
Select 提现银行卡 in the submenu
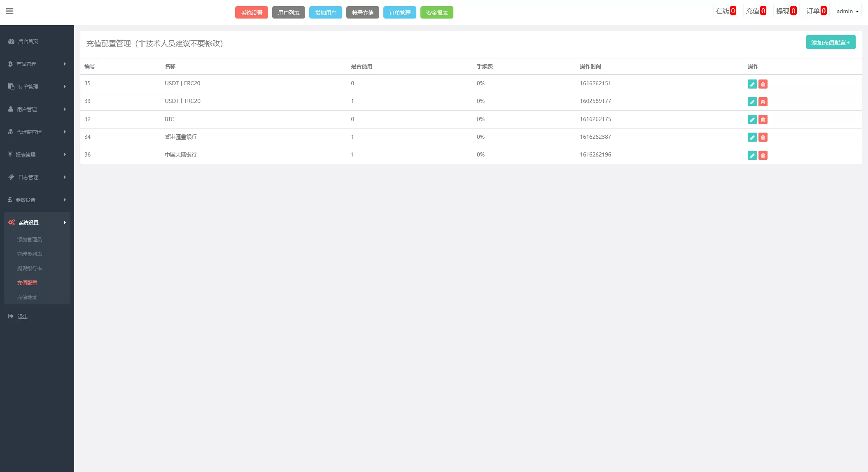[29, 268]
